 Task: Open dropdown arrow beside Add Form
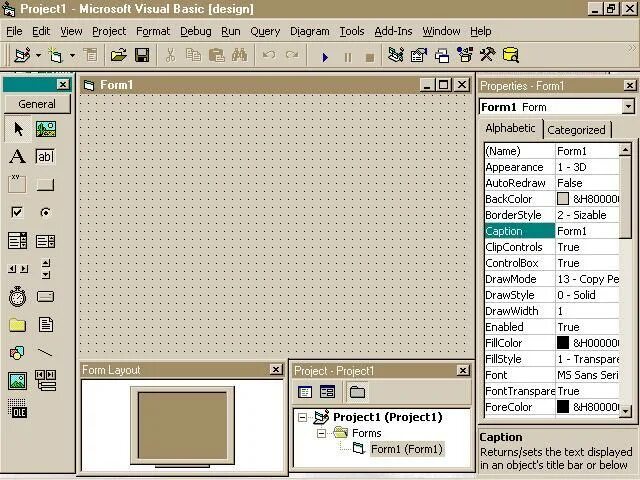point(72,55)
